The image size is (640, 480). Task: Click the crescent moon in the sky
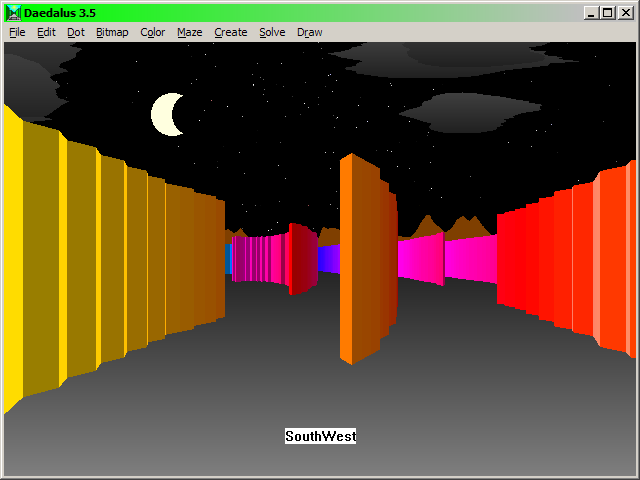(x=166, y=114)
